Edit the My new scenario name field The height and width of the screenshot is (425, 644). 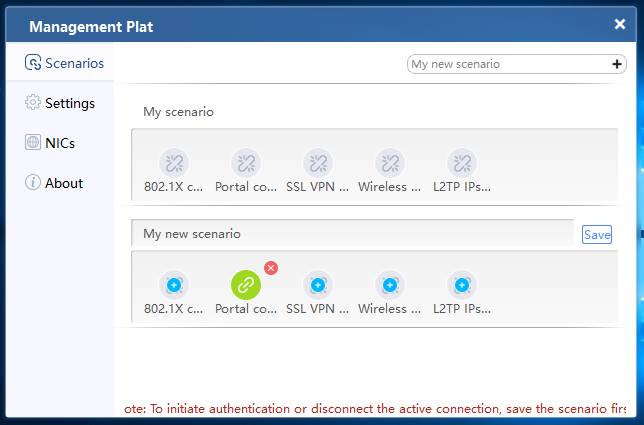[x=352, y=233]
